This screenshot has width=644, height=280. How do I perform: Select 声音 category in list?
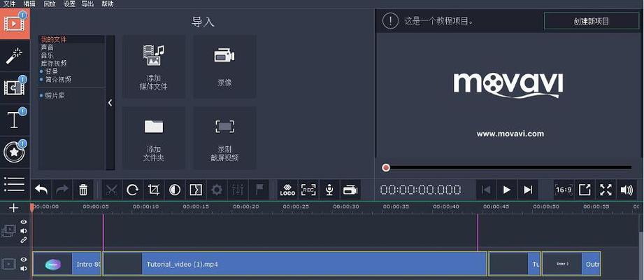(47, 48)
